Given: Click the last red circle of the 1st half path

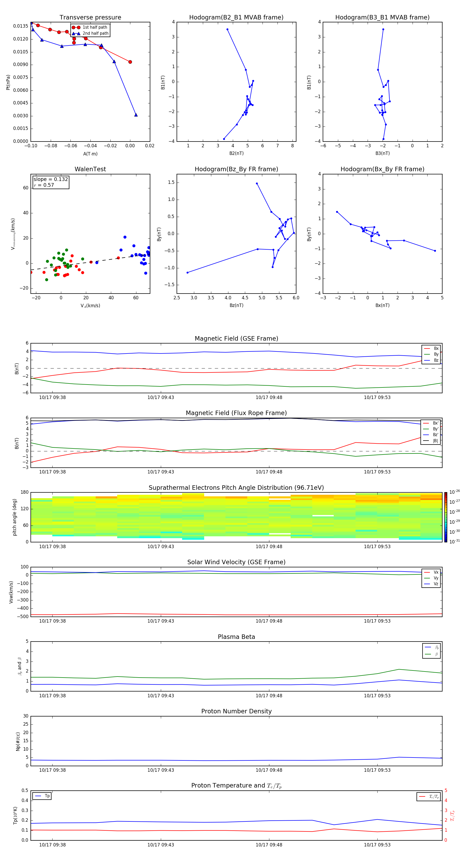Looking at the screenshot, I should point(130,62).
